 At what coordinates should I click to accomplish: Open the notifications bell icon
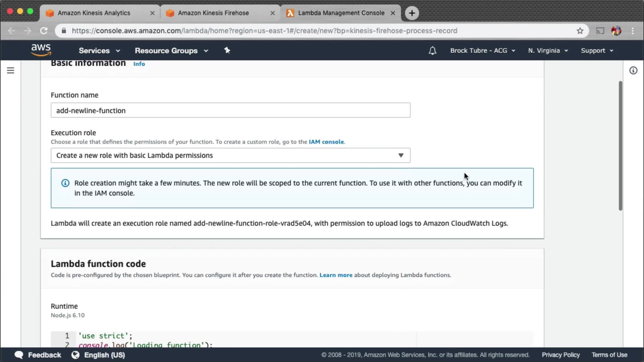tap(432, 51)
